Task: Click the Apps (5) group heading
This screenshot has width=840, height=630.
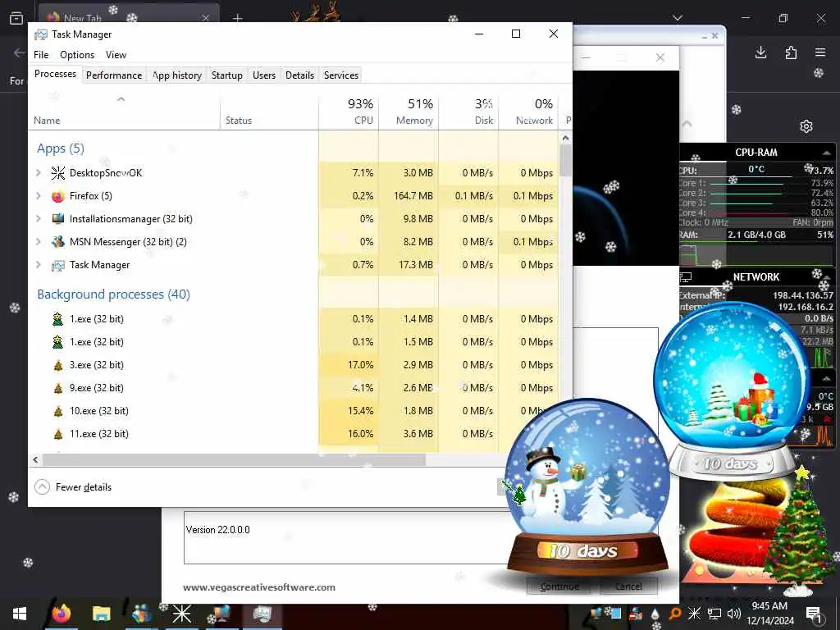Action: pos(61,148)
